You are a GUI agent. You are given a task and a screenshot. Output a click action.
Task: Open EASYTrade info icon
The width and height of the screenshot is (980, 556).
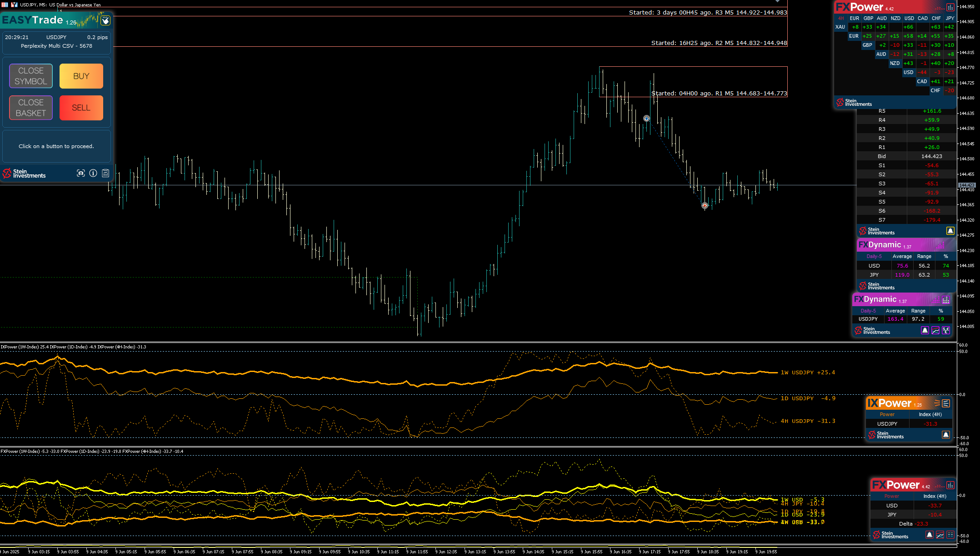93,173
